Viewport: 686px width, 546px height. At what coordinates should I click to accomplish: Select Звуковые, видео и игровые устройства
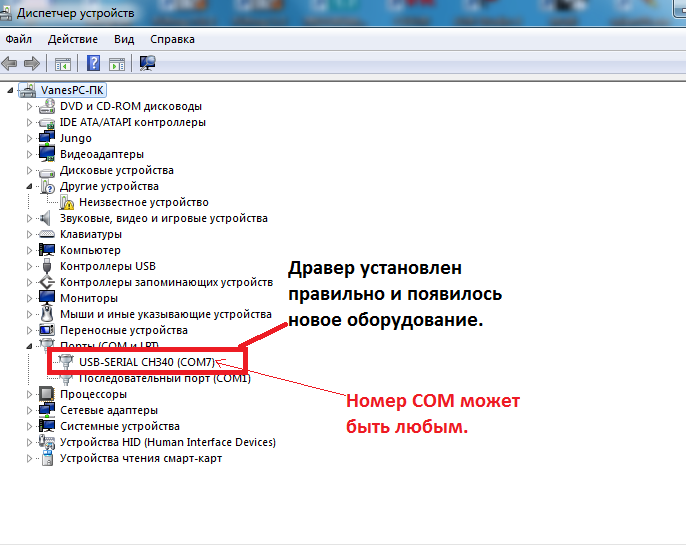pos(164,218)
